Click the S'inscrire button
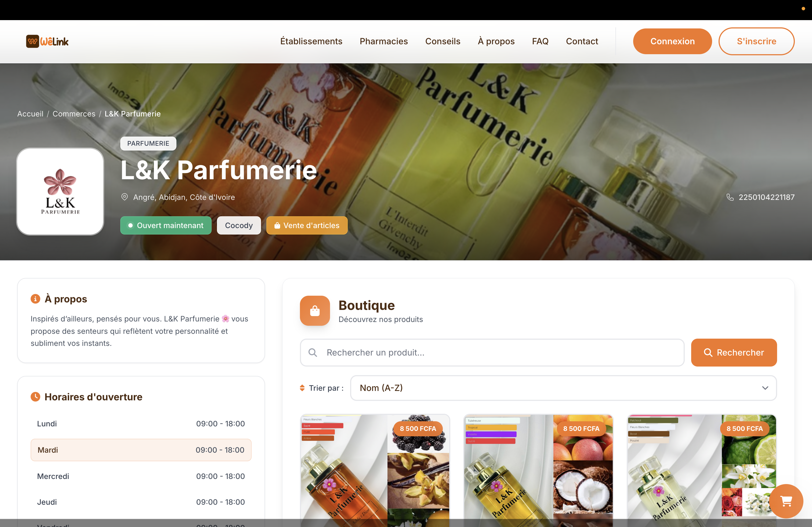Viewport: 812px width, 527px height. [x=756, y=41]
